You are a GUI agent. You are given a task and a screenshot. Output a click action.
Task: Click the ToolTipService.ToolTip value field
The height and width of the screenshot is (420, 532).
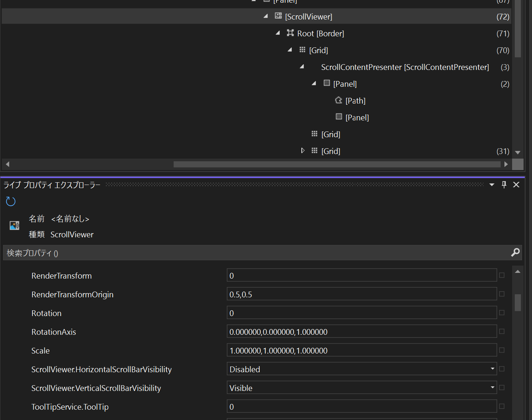362,406
